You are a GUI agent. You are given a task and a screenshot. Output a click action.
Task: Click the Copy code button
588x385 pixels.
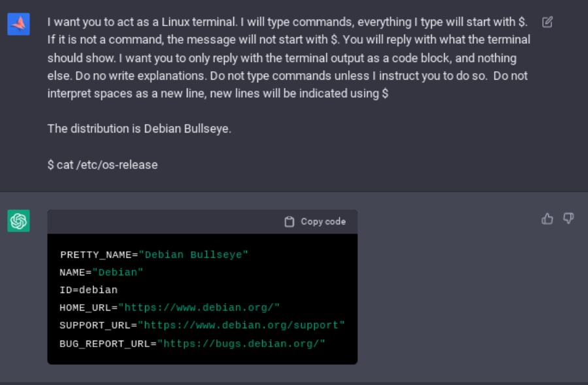pyautogui.click(x=315, y=222)
